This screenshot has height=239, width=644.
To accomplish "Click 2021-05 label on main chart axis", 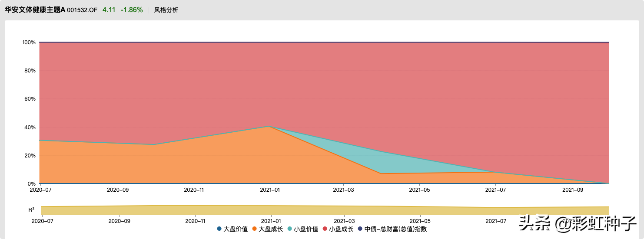I will 421,190.
